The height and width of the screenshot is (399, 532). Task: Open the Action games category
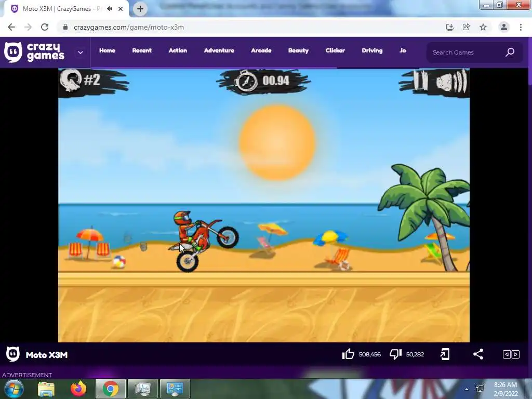pos(178,50)
